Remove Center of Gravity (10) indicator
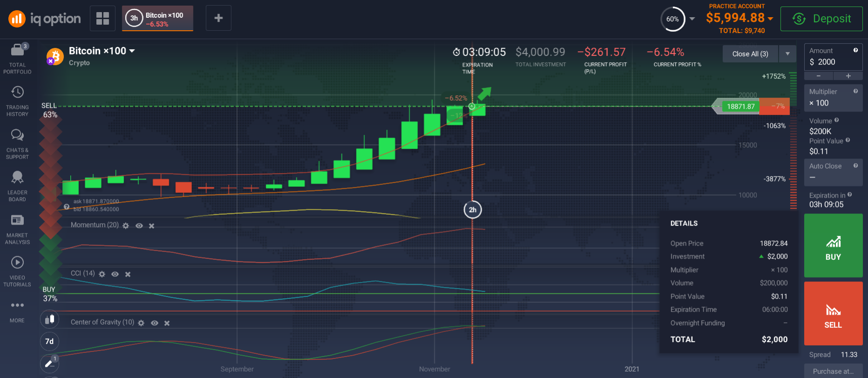 [167, 323]
